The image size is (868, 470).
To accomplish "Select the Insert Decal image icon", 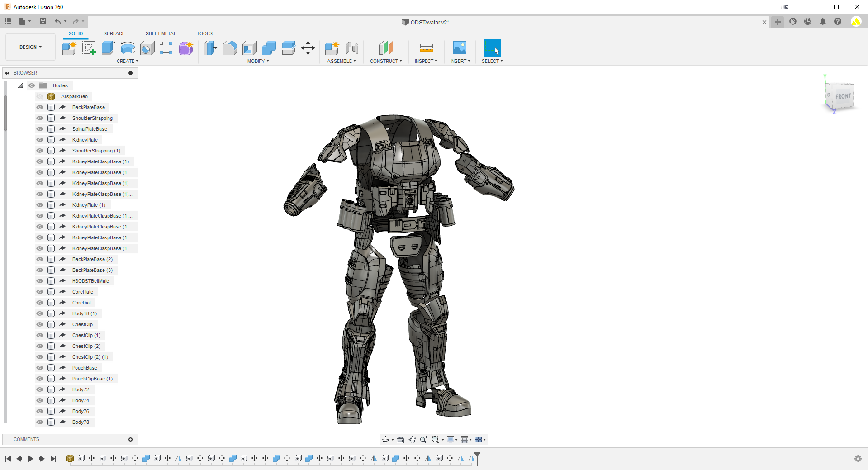I will pos(460,48).
